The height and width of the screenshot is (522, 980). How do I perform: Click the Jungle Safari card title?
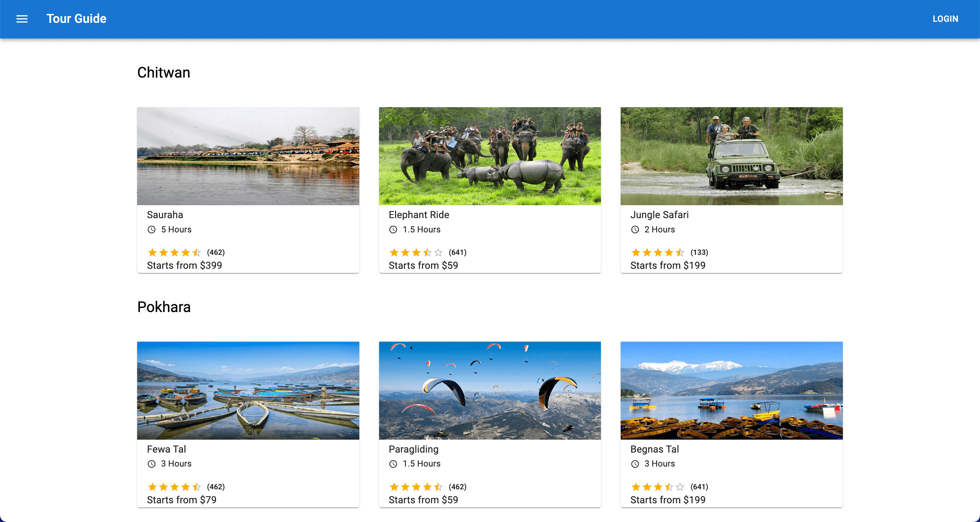(x=659, y=215)
